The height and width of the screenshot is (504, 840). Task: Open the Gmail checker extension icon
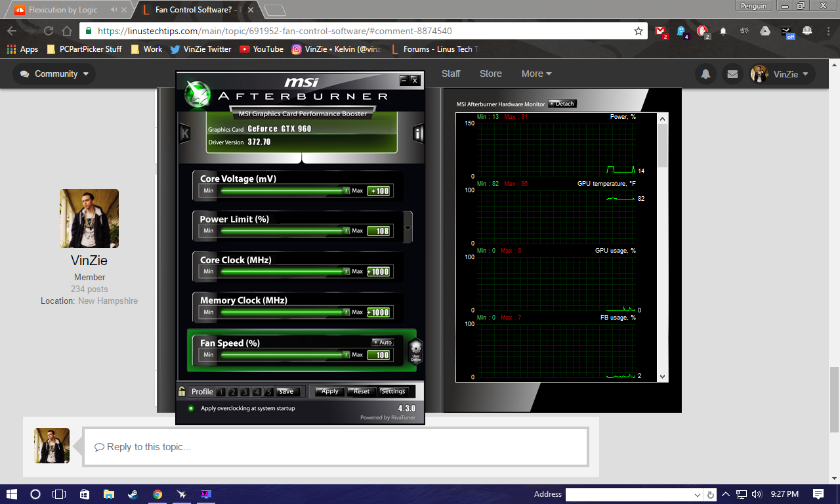[661, 31]
